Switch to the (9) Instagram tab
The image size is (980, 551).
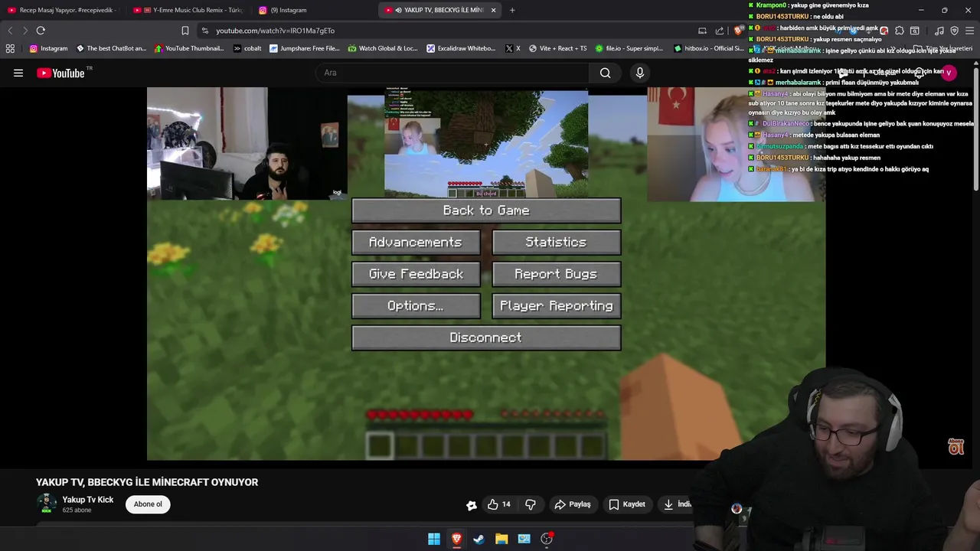pyautogui.click(x=314, y=10)
